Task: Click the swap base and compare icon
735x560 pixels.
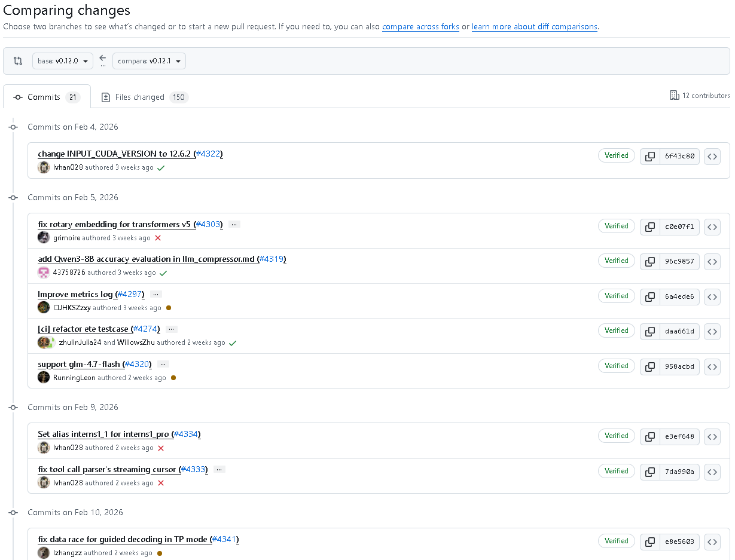Action: (x=18, y=61)
